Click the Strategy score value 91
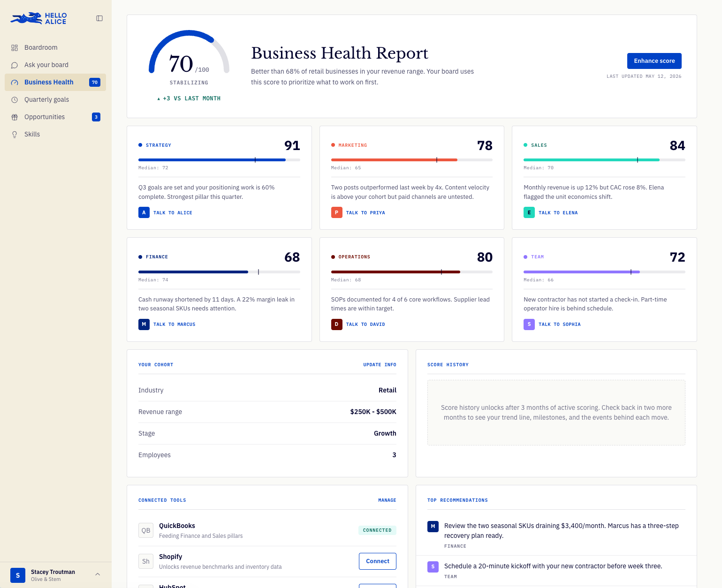 click(292, 145)
